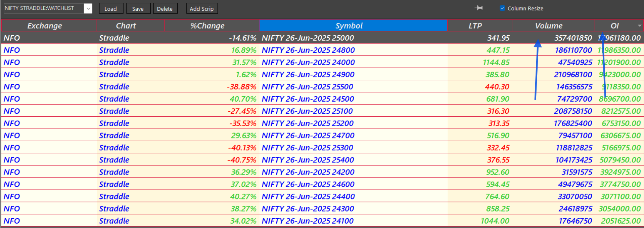The image size is (644, 228).
Task: Select the NIFTY 26-Jun-2025 24200 symbol
Action: coord(308,172)
